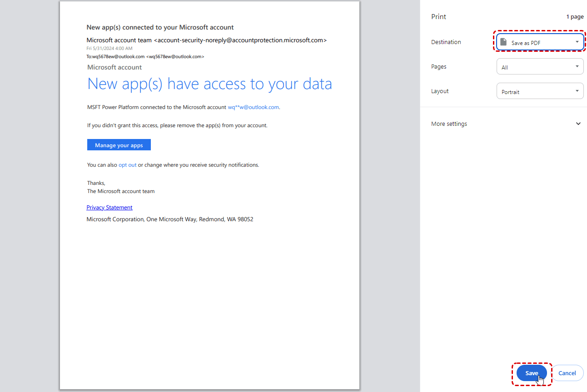587x392 pixels.
Task: Click the 'New app(s) have access' headline
Action: [x=209, y=84]
